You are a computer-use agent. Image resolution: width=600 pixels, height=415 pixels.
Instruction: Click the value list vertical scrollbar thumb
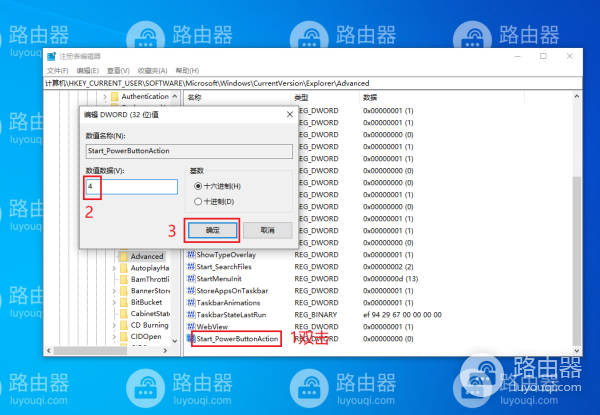pyautogui.click(x=577, y=261)
